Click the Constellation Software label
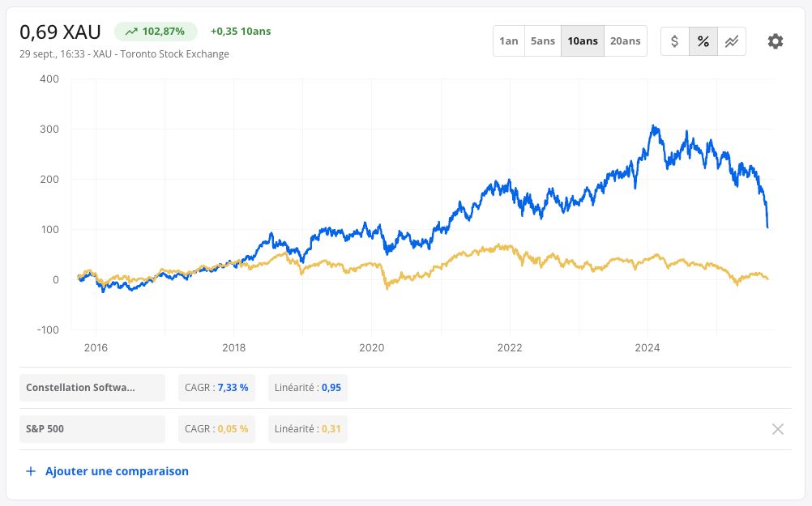This screenshot has height=506, width=812. click(92, 388)
